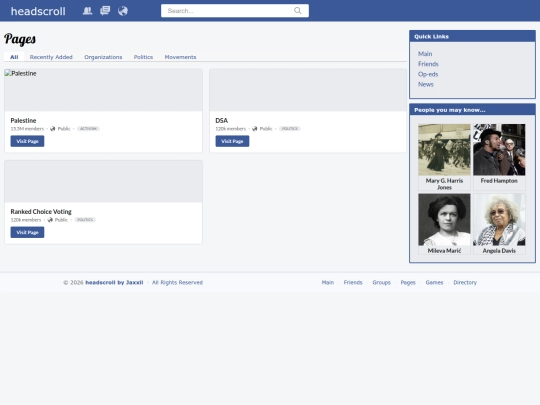This screenshot has height=405, width=540.
Task: Click POLITICS tag on Ranked Choice Voting card
Action: tap(85, 220)
